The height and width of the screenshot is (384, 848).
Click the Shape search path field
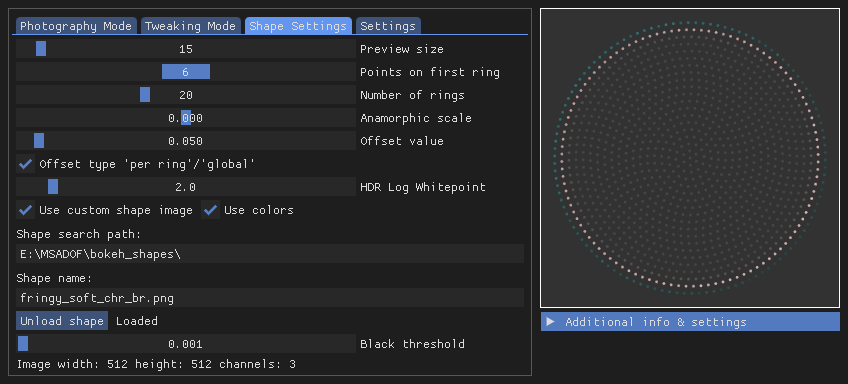pos(270,254)
